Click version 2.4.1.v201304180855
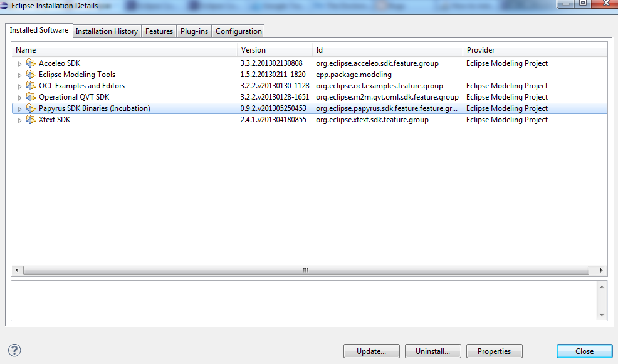 pyautogui.click(x=273, y=120)
